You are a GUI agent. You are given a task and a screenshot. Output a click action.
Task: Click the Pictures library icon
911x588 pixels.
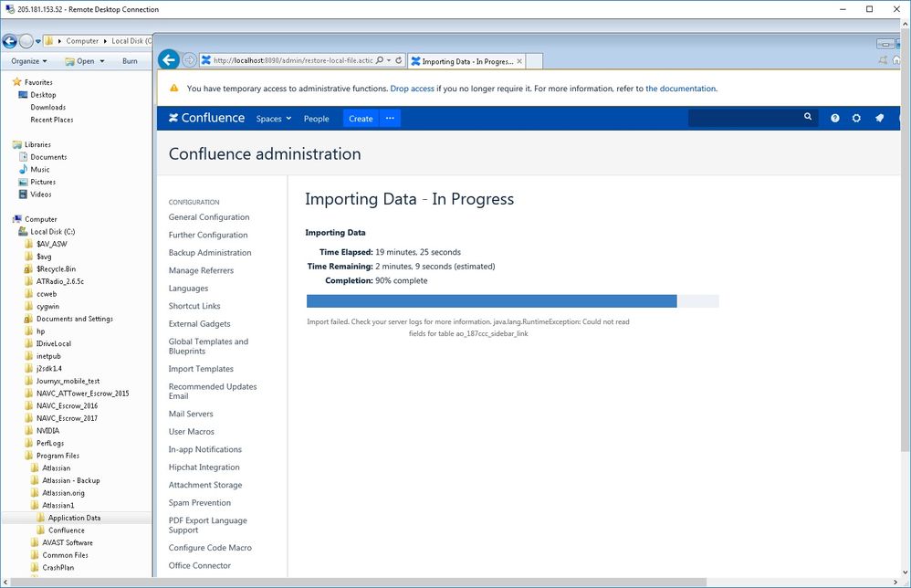point(23,182)
